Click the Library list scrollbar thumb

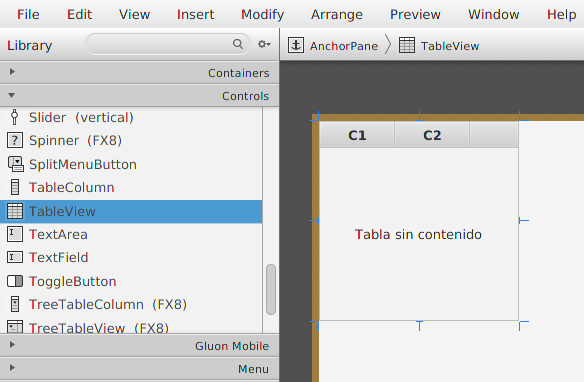(x=271, y=290)
